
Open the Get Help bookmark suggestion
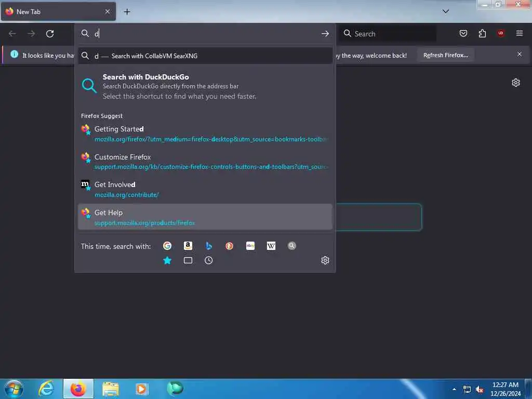[205, 217]
